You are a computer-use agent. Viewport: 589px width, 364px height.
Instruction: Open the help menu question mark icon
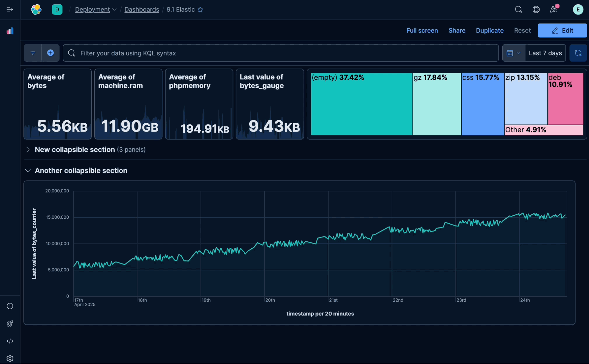coord(536,9)
